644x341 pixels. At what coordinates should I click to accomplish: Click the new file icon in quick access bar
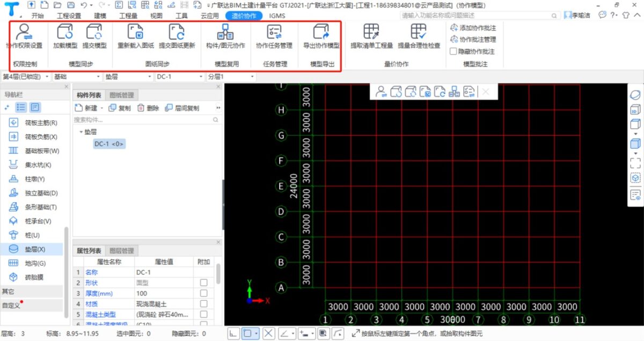(x=43, y=5)
